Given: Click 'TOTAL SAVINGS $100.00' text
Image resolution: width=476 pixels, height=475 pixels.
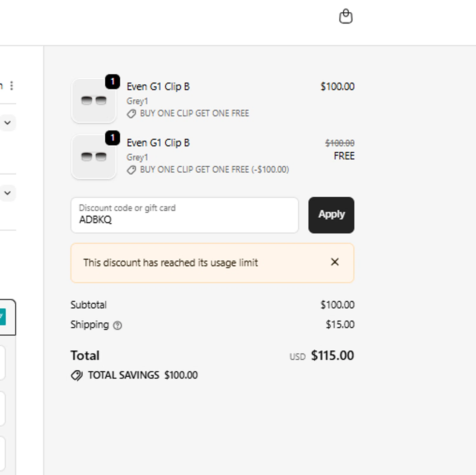Looking at the screenshot, I should (143, 375).
